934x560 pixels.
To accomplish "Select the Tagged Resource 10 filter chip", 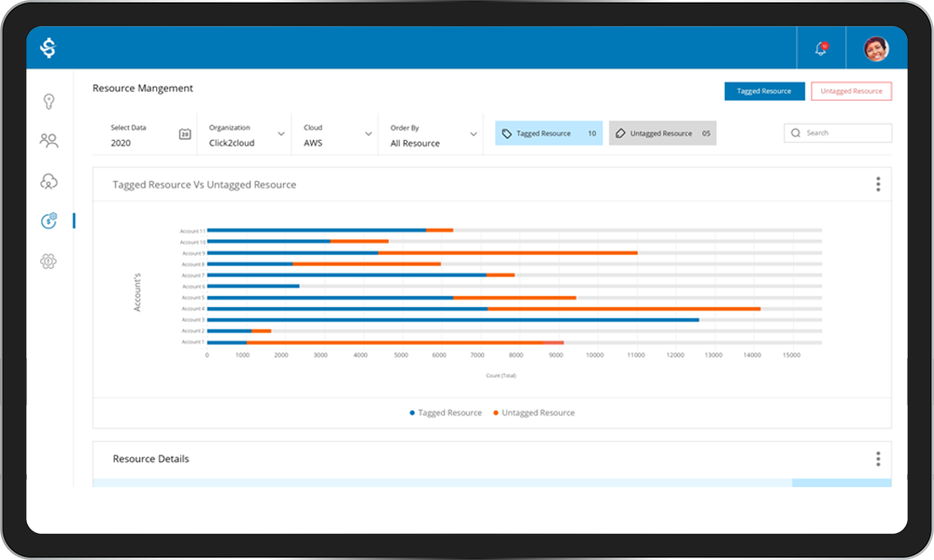I will [548, 133].
